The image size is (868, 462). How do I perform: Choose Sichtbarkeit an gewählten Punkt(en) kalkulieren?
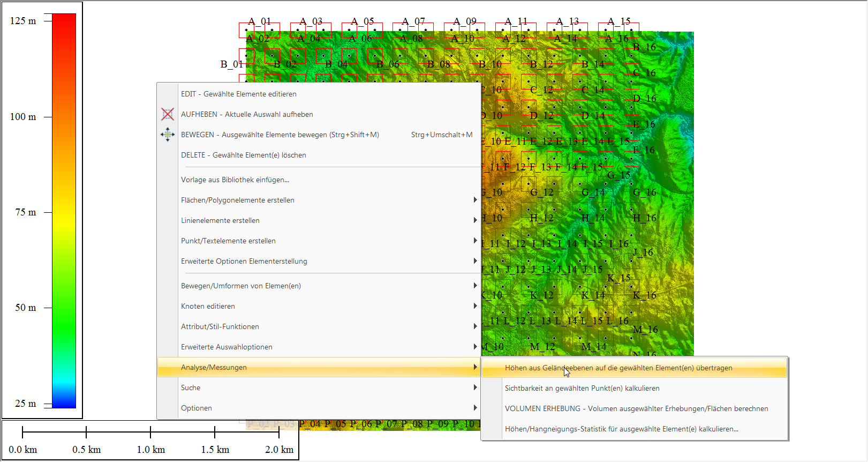coord(635,388)
